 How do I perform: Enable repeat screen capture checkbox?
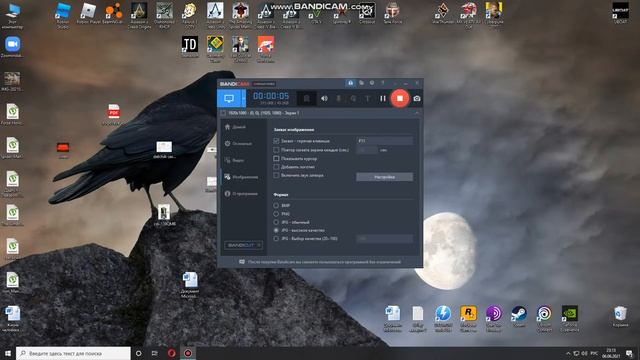coord(276,150)
